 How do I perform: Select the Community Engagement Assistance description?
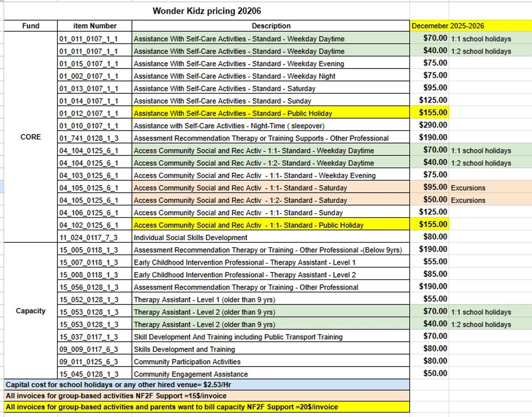click(x=191, y=374)
